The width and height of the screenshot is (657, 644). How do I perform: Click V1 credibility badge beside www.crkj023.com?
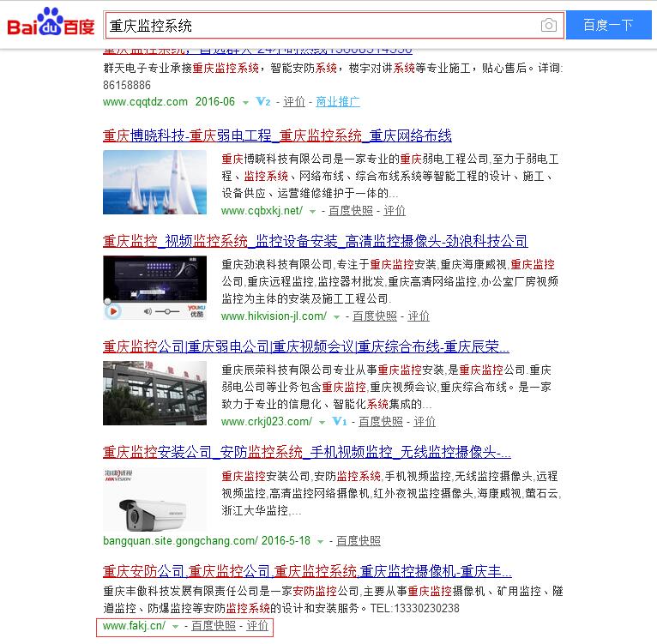[x=339, y=422]
